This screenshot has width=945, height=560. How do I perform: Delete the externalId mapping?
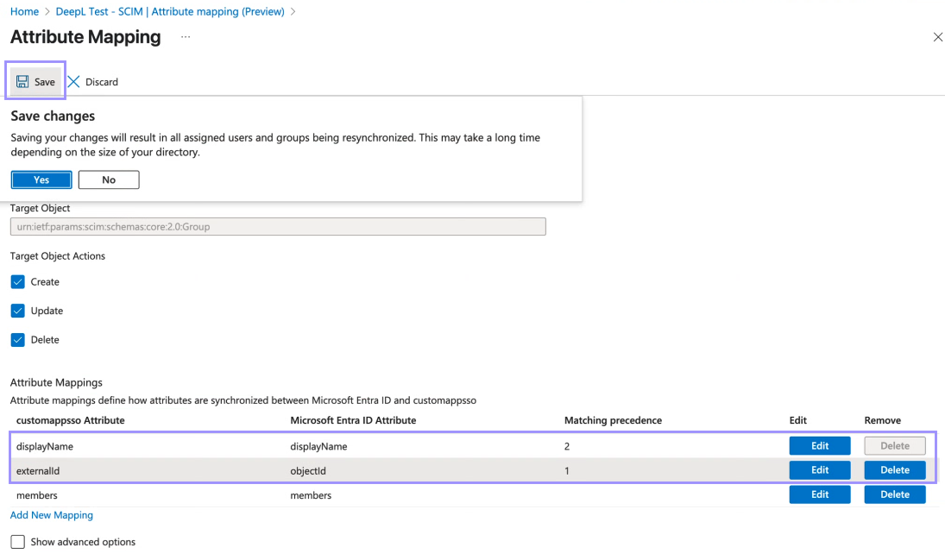pos(894,469)
